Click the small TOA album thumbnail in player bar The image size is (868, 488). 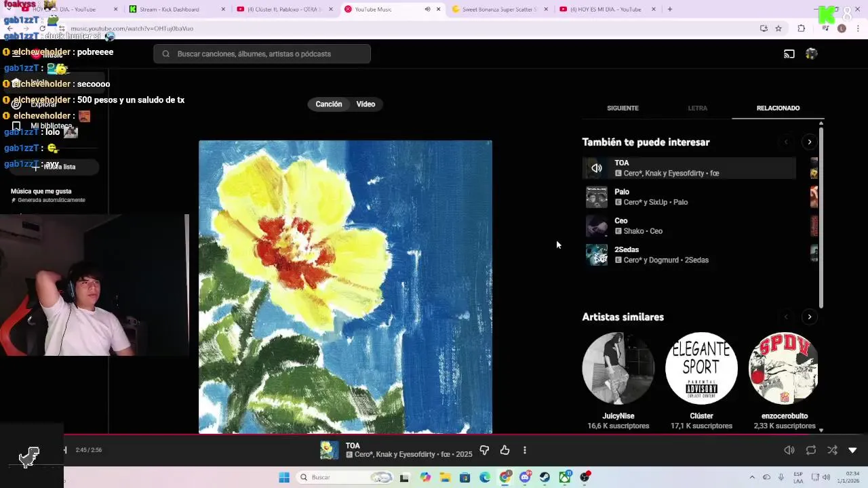tap(329, 450)
